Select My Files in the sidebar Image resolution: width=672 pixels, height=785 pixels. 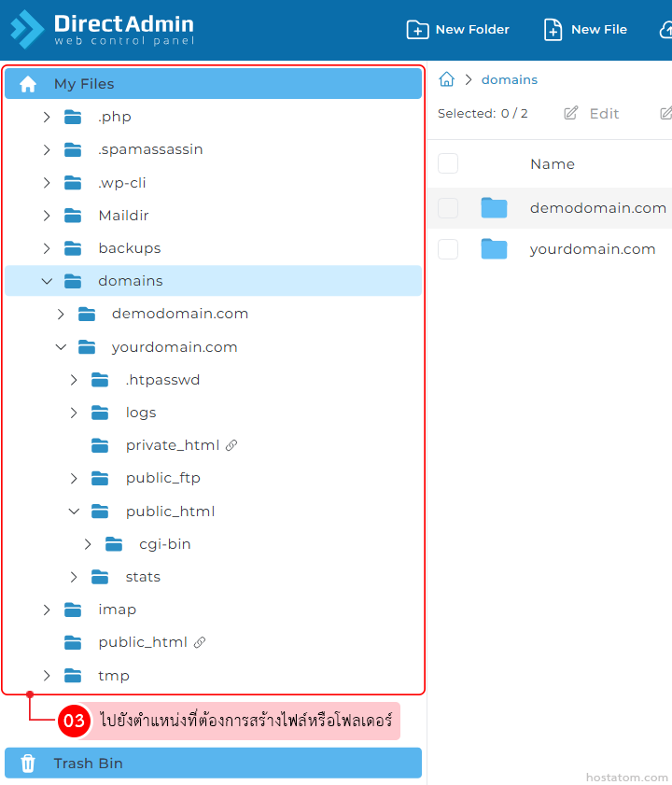(x=84, y=84)
